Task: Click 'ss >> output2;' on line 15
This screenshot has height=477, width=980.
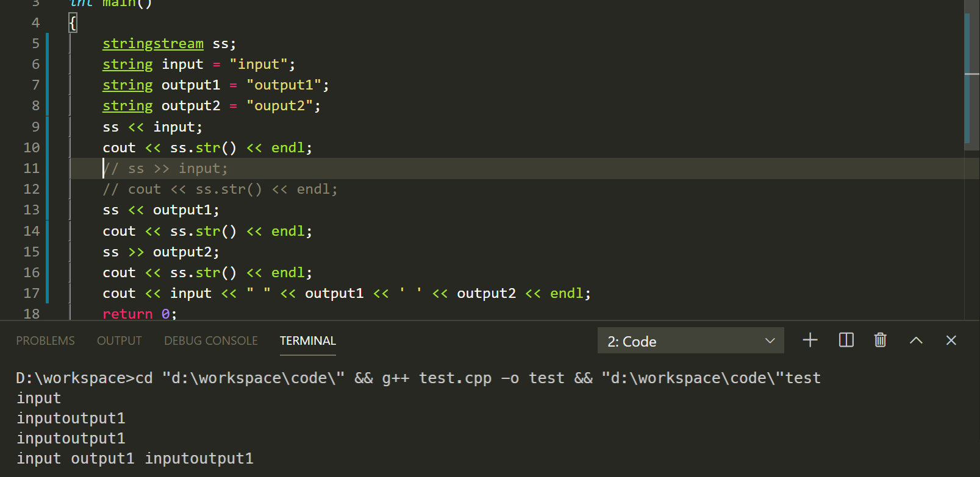Action: (161, 252)
